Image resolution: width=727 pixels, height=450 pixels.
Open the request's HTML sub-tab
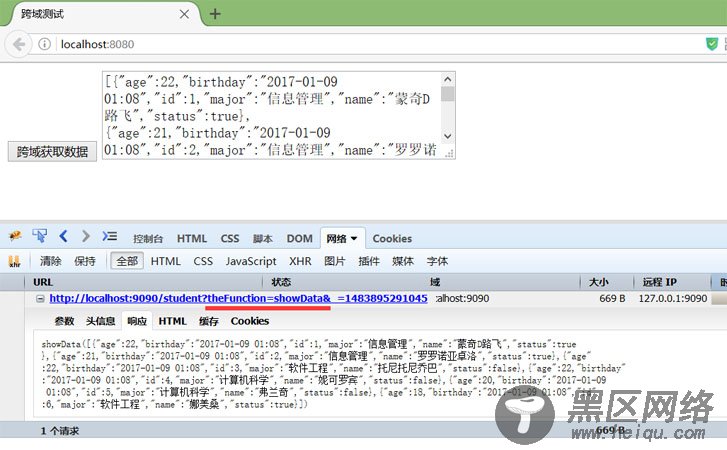point(172,321)
